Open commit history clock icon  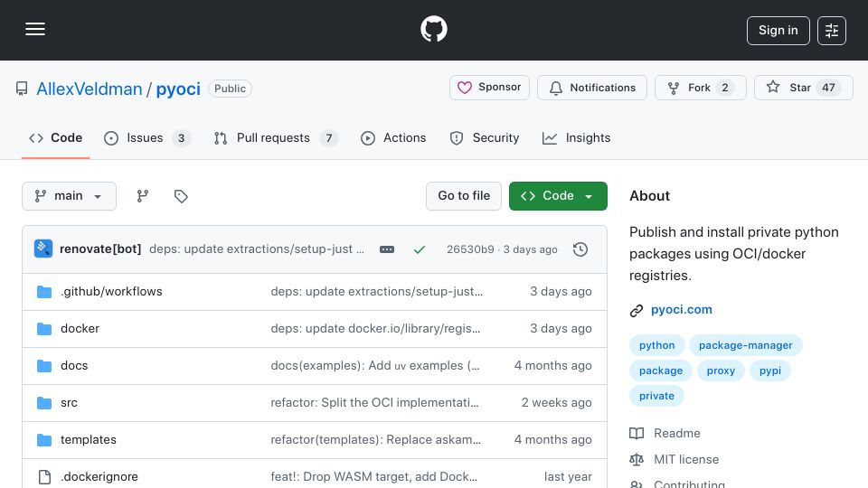coord(580,249)
